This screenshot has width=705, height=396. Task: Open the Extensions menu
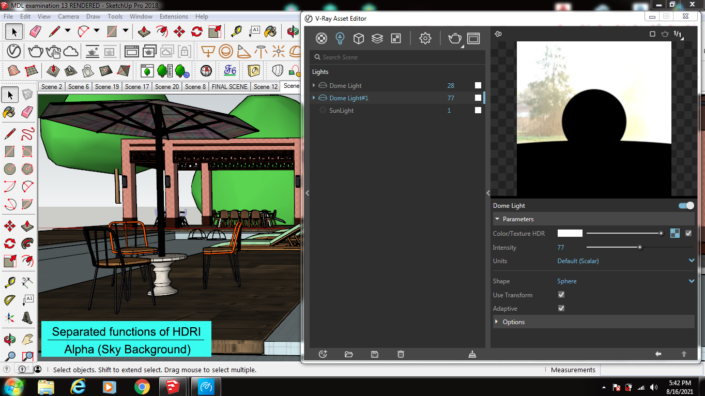(x=174, y=16)
